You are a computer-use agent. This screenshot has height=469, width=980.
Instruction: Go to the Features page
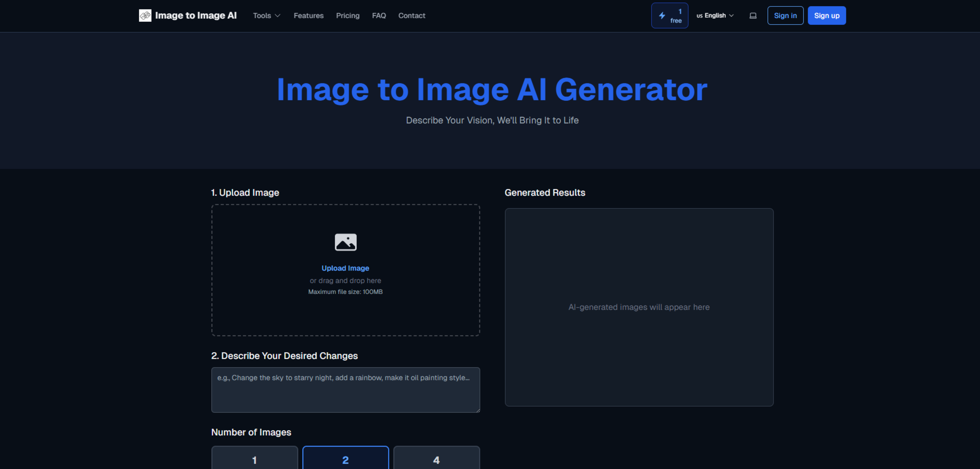point(308,16)
